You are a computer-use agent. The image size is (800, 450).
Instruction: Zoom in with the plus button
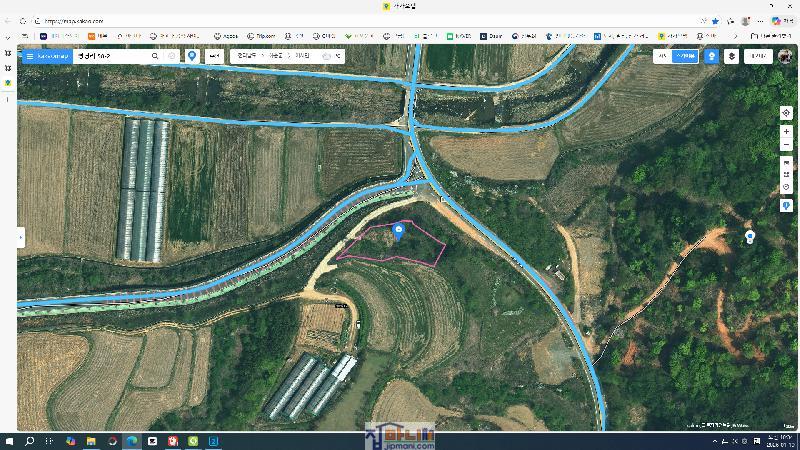coord(787,132)
